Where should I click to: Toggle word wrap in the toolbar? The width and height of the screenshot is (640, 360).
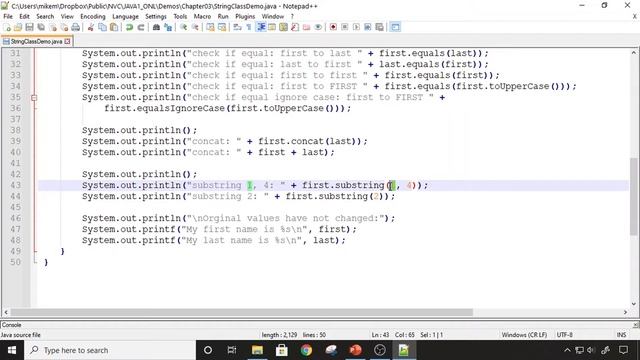point(237,27)
